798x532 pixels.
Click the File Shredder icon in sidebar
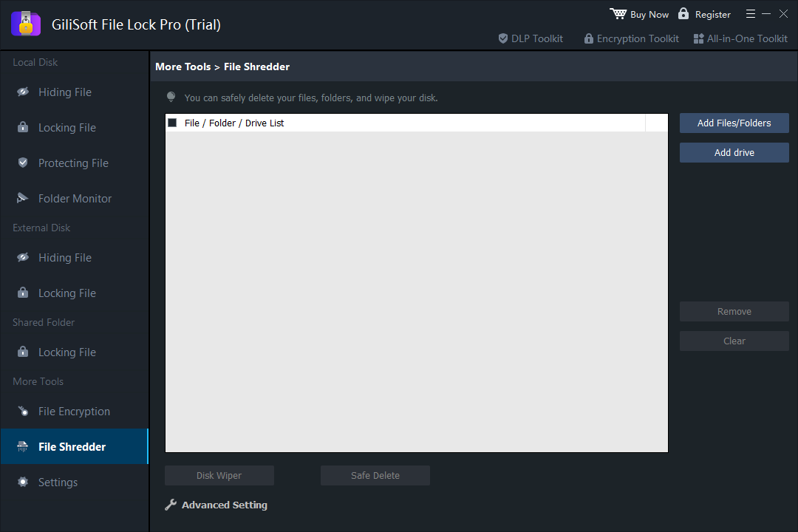pyautogui.click(x=22, y=446)
